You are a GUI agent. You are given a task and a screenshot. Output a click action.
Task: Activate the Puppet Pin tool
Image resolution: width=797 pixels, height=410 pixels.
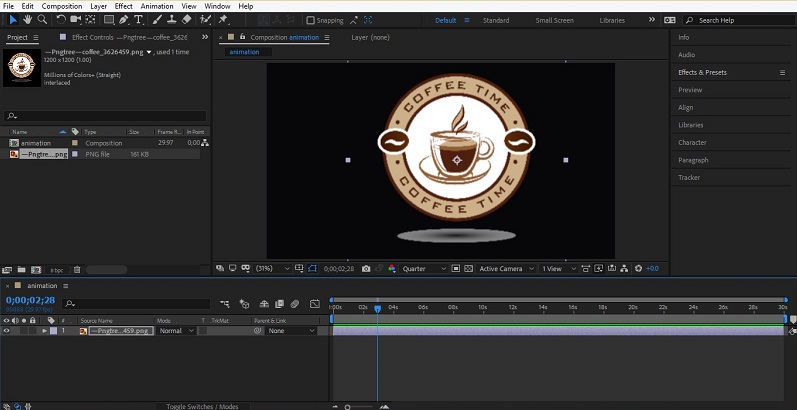(x=222, y=19)
